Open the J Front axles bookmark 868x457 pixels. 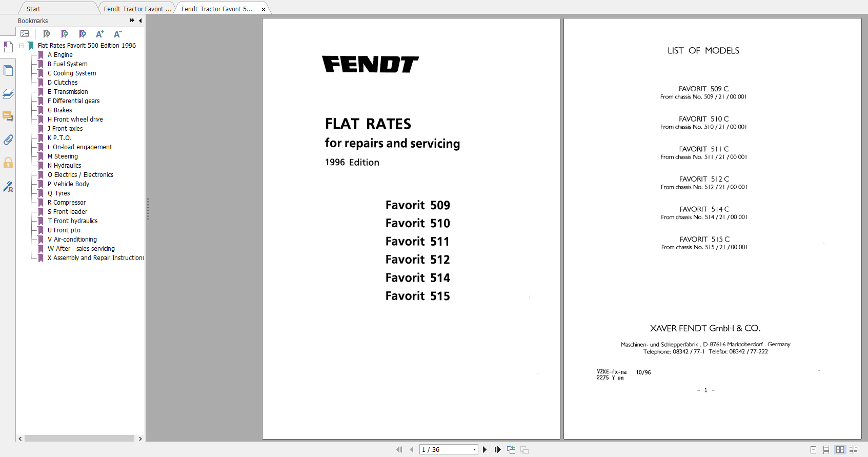[65, 129]
